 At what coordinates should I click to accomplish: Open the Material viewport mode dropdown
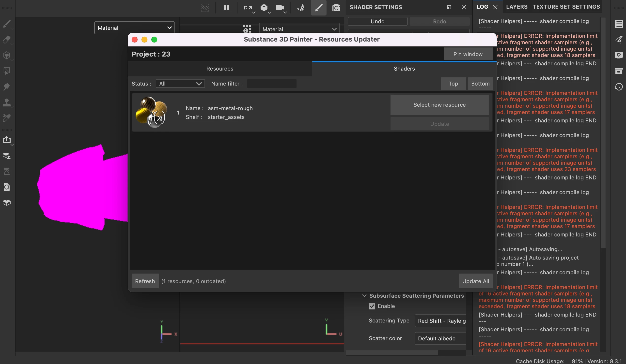tap(134, 28)
